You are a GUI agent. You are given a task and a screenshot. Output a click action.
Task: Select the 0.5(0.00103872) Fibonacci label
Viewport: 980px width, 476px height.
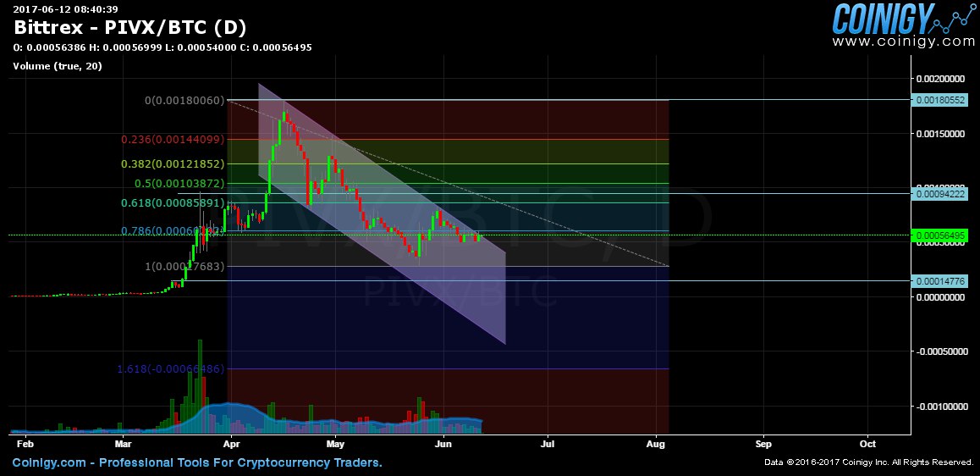[x=179, y=184]
